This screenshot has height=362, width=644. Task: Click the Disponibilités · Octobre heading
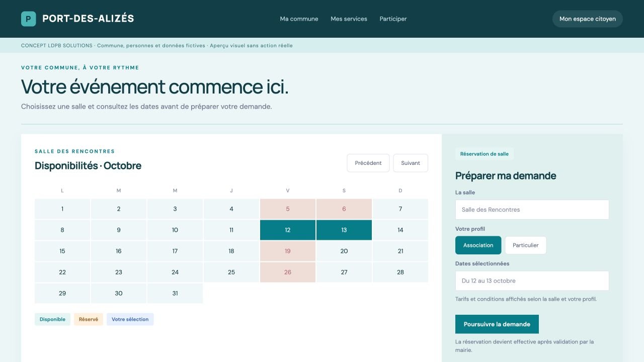point(88,166)
